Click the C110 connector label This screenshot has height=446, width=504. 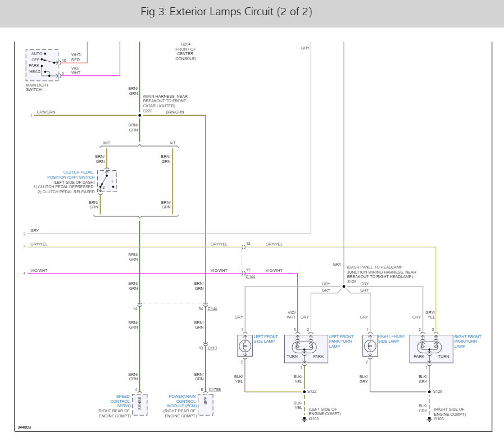(212, 348)
